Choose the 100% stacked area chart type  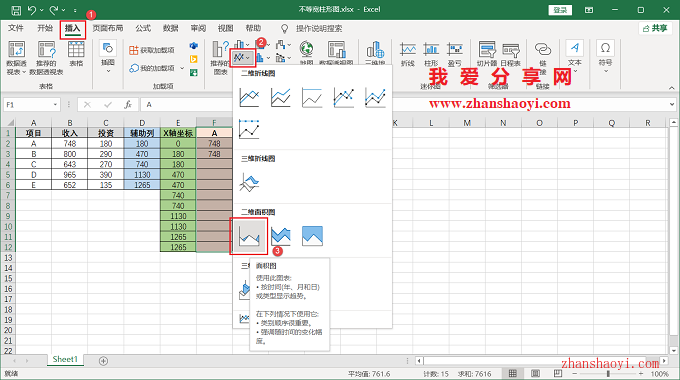tap(312, 236)
